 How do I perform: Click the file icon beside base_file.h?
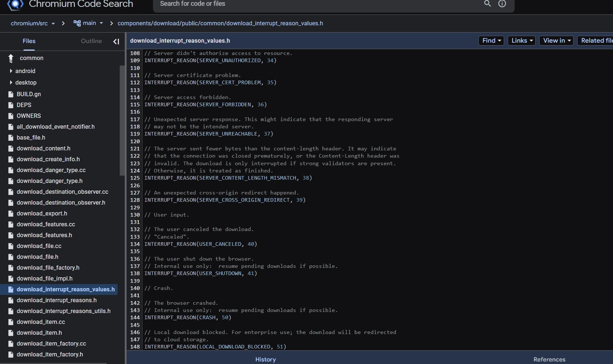click(11, 138)
